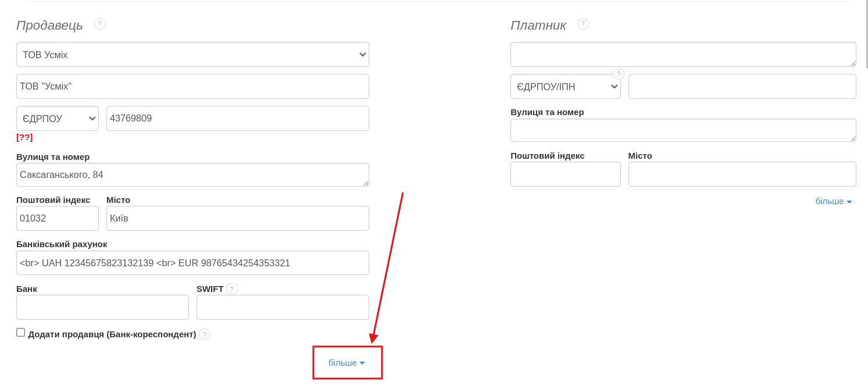This screenshot has height=389, width=868.
Task: Click the red [??] warning link
Action: [x=24, y=137]
